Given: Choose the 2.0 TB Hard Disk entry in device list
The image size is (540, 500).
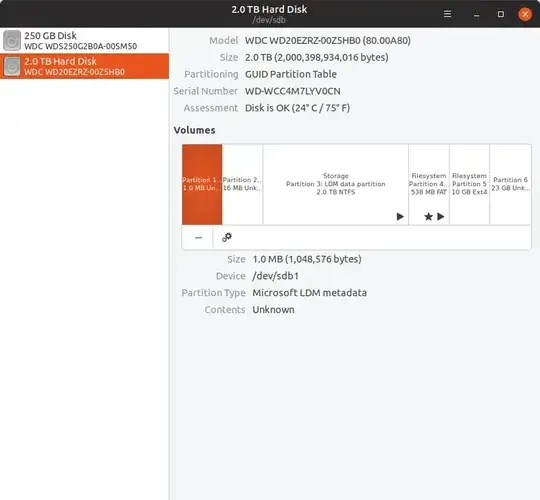Looking at the screenshot, I should [84, 66].
